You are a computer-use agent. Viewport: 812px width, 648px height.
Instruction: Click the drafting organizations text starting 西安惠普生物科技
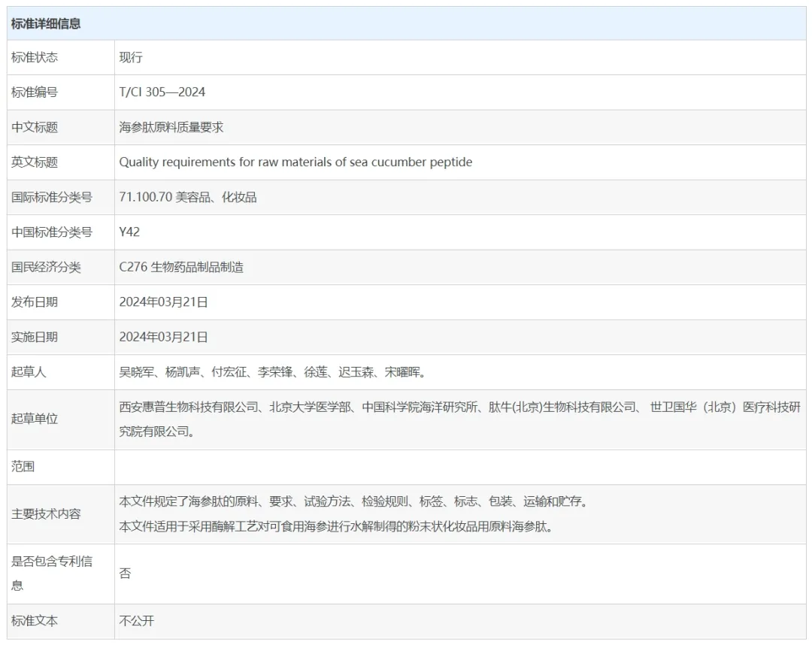[459, 408]
